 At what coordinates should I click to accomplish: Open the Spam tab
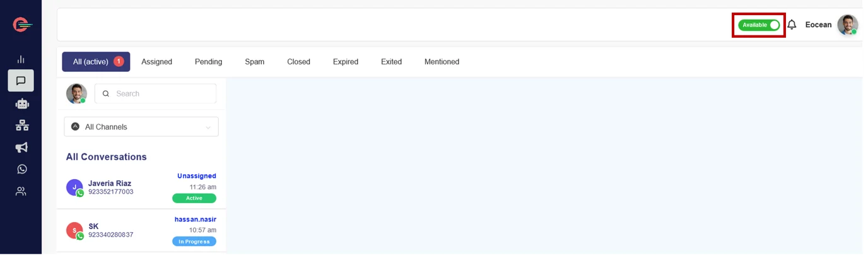[254, 62]
